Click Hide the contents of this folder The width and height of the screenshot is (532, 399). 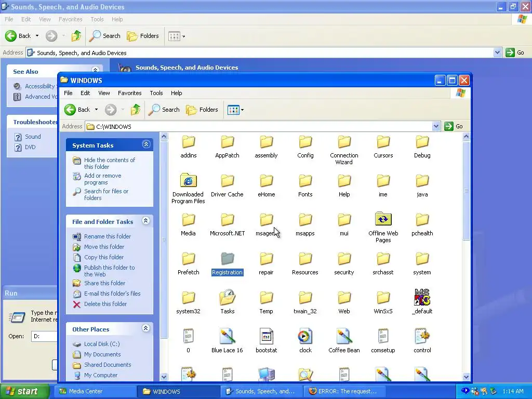click(109, 163)
